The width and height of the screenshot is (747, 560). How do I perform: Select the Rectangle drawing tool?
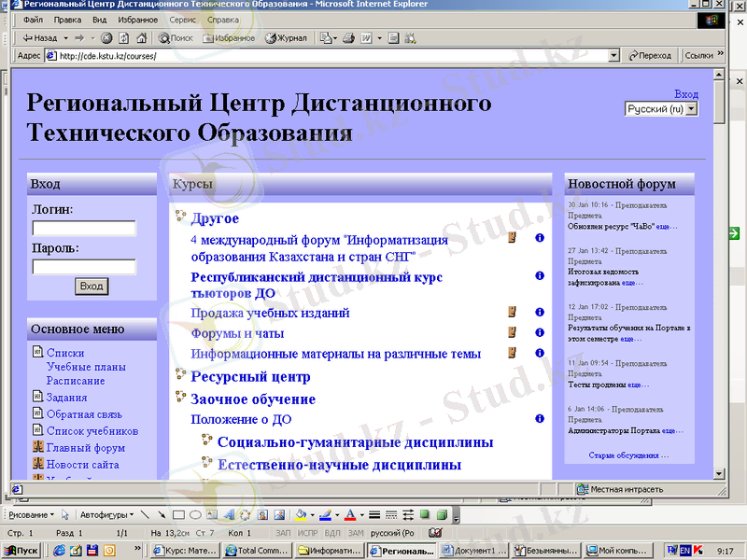[178, 514]
